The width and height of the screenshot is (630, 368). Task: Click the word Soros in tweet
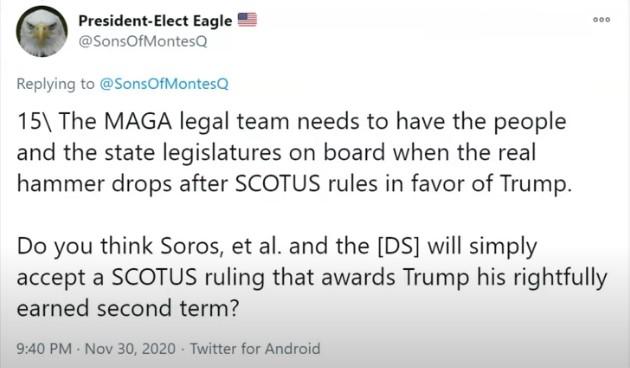click(192, 246)
